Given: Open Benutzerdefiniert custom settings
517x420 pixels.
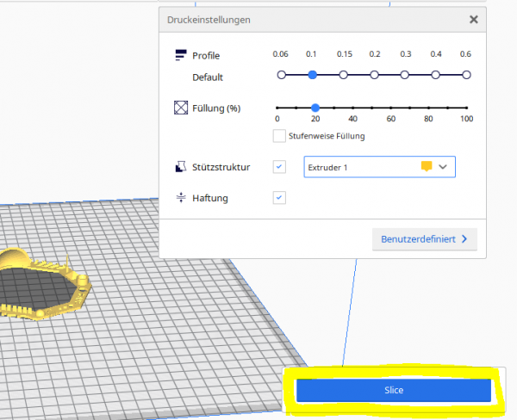Looking at the screenshot, I should [424, 238].
